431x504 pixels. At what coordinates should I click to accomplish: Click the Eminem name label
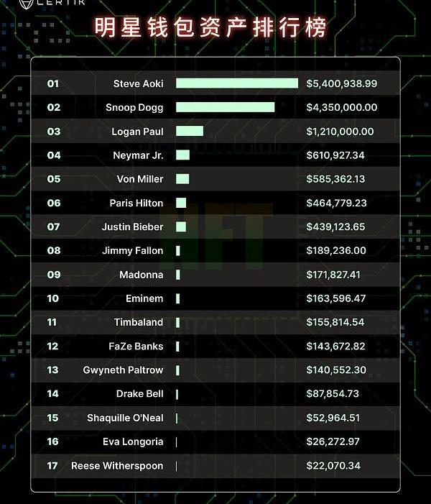(144, 298)
